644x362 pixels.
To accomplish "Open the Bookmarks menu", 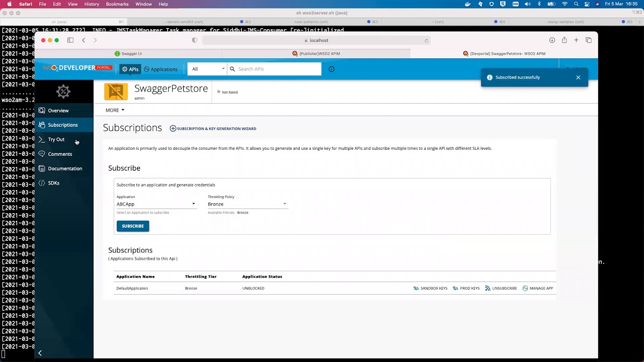I will pos(117,4).
